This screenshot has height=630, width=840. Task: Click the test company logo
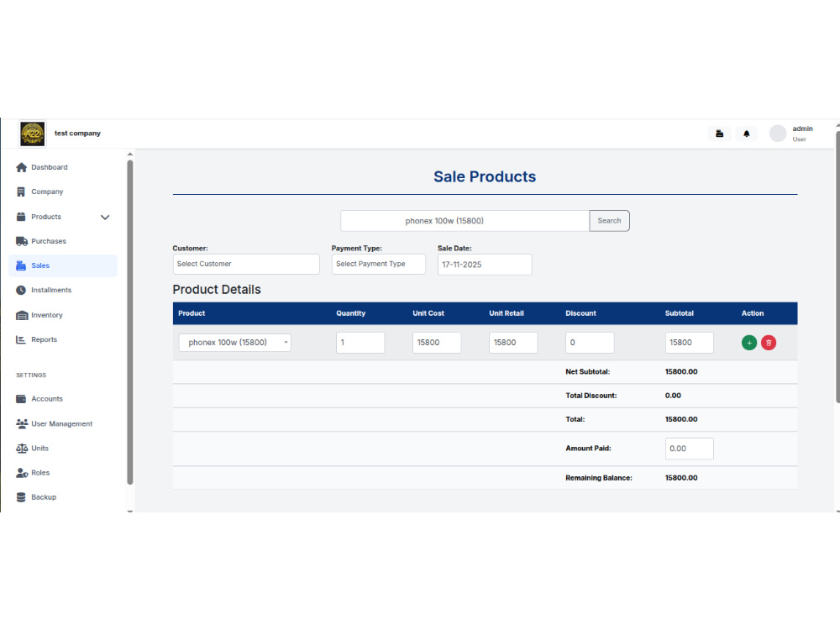33,134
